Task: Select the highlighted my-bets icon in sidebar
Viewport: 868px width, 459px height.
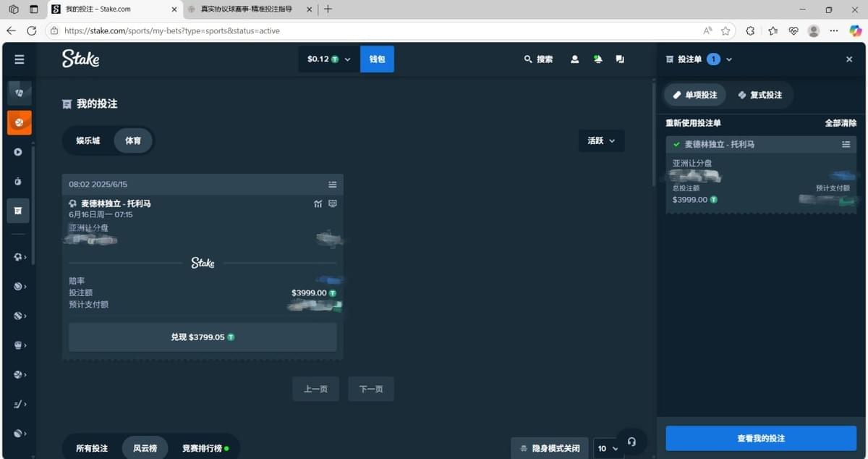Action: (x=18, y=211)
